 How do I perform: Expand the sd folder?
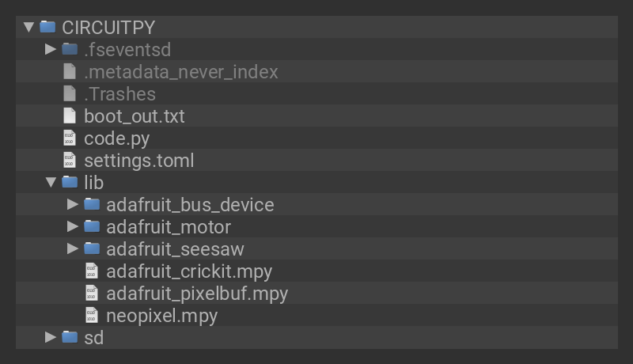[51, 337]
